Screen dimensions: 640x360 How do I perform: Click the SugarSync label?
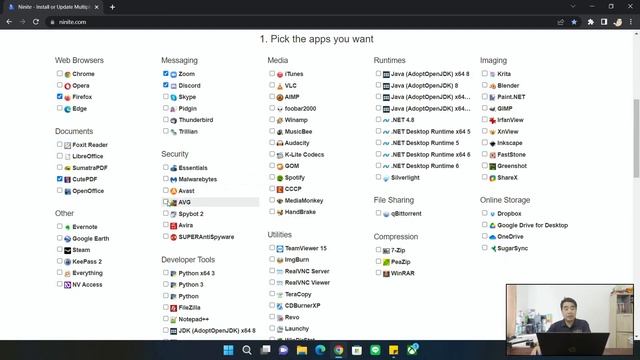[512, 249]
